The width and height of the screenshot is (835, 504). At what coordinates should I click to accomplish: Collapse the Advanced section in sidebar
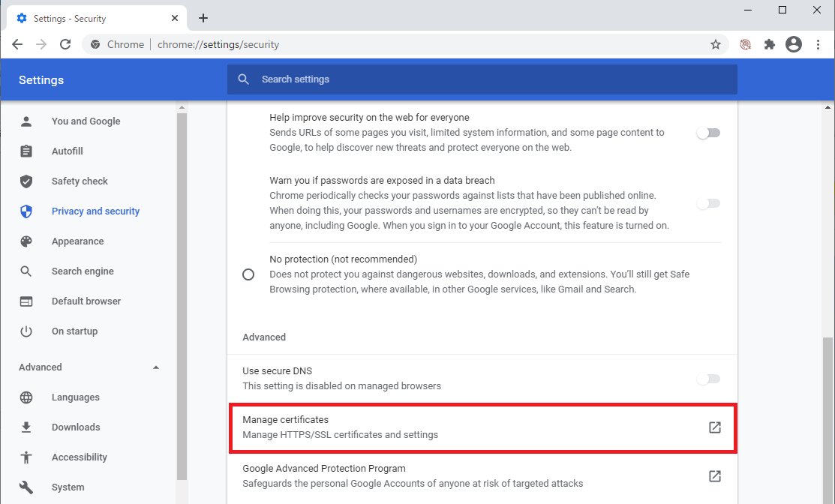coord(155,367)
